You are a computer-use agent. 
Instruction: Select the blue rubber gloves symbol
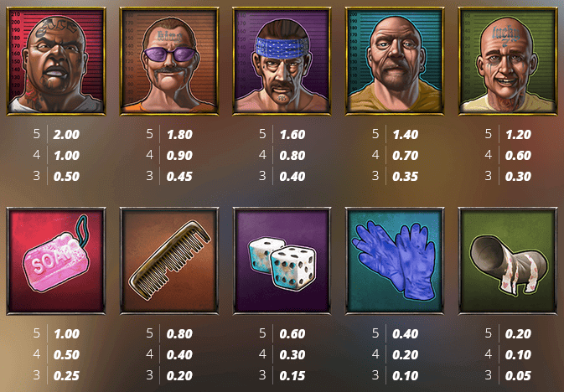395,260
